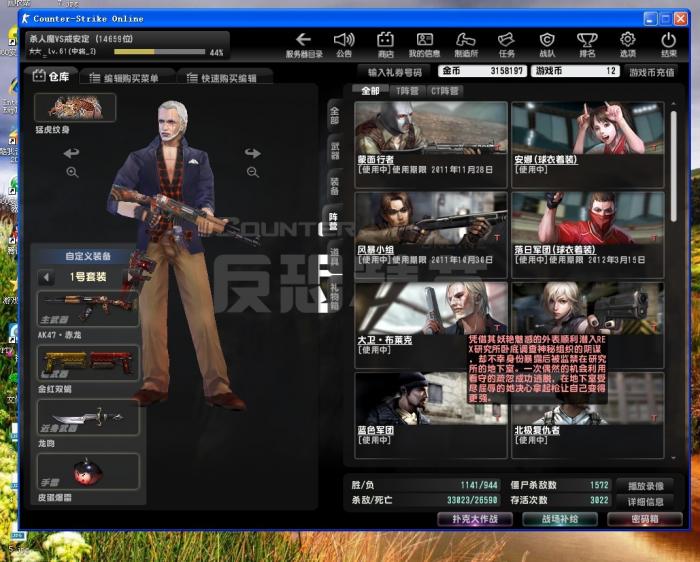The image size is (700, 562).
Task: Select the CT阵营 filter tab
Action: click(444, 91)
